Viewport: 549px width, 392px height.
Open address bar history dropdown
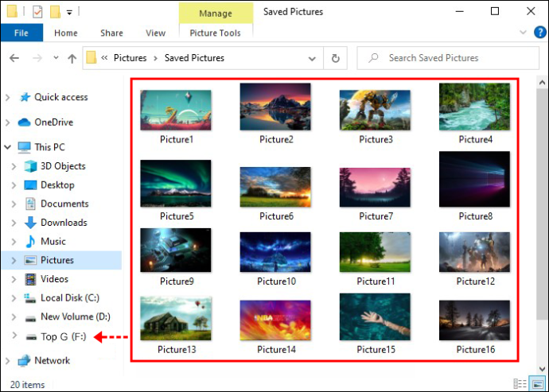click(x=312, y=59)
